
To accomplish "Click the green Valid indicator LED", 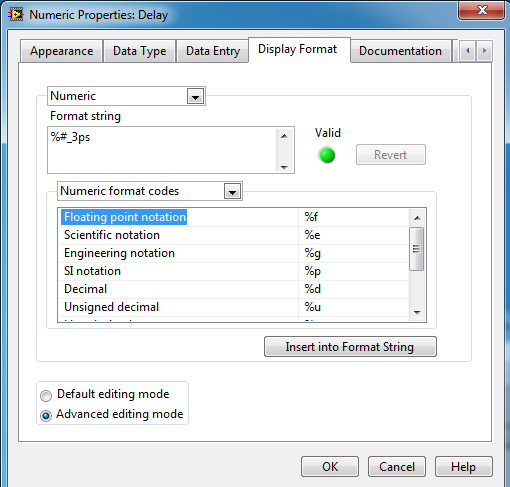I will click(327, 155).
